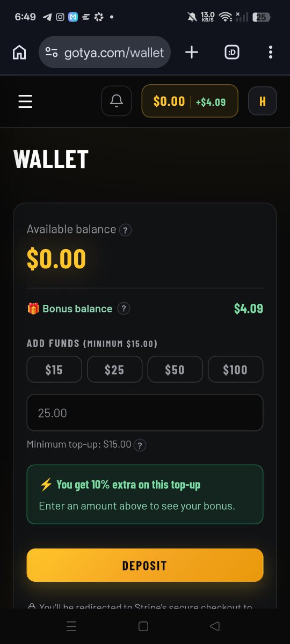Tap the H profile avatar
The image size is (290, 644).
pos(263,101)
